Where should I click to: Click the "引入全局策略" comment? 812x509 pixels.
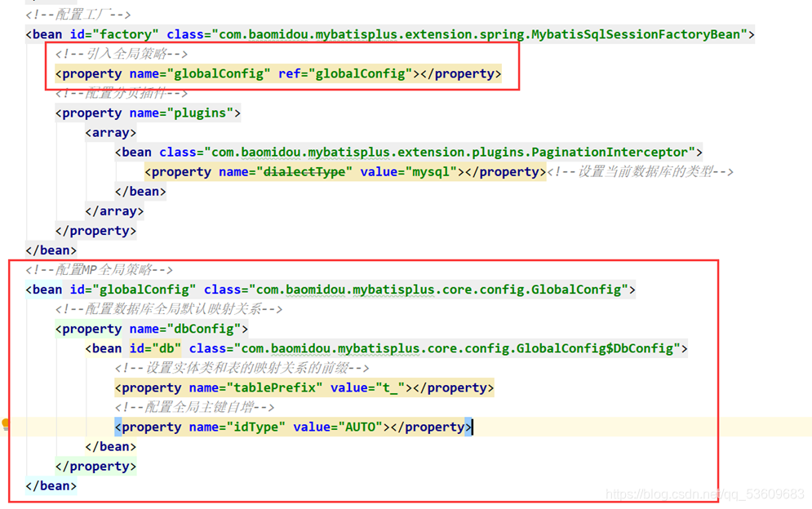point(122,53)
